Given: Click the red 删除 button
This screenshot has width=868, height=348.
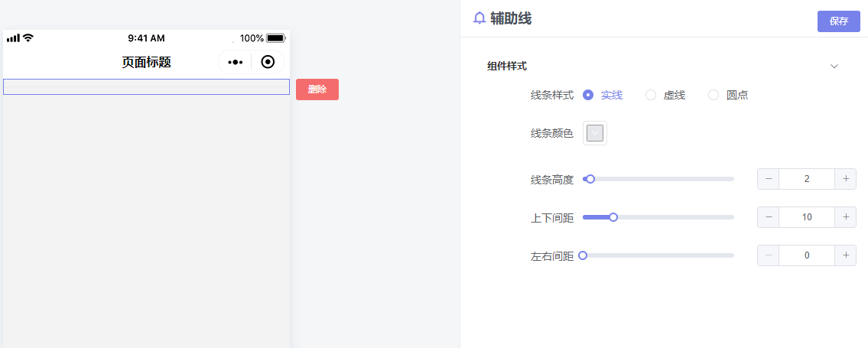Looking at the screenshot, I should click(317, 89).
